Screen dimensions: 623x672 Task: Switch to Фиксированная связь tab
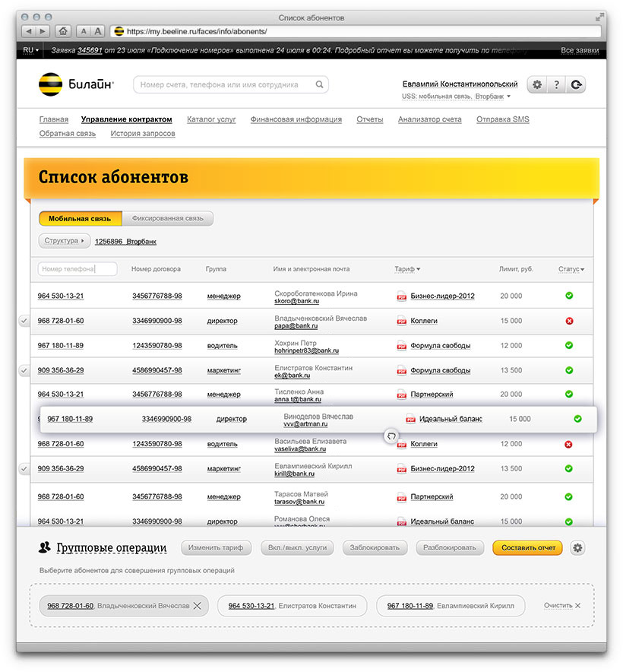(167, 219)
